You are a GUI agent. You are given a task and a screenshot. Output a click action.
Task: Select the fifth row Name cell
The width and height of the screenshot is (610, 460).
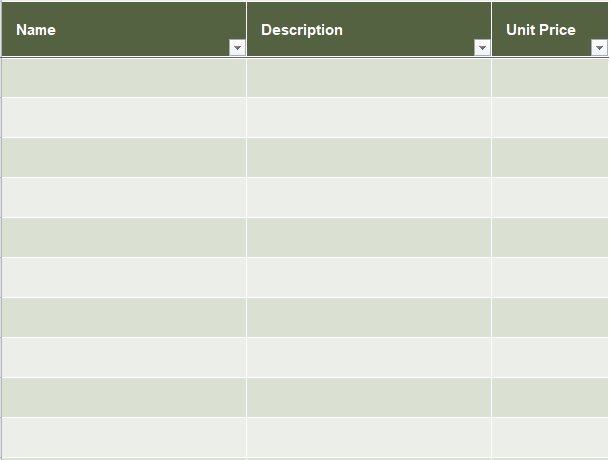124,237
